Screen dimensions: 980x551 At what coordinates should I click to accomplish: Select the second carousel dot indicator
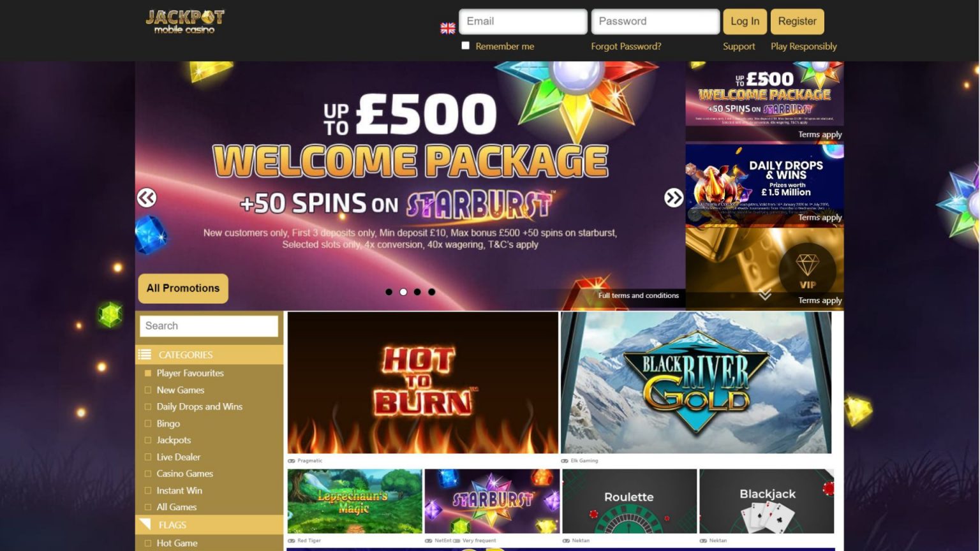click(403, 292)
